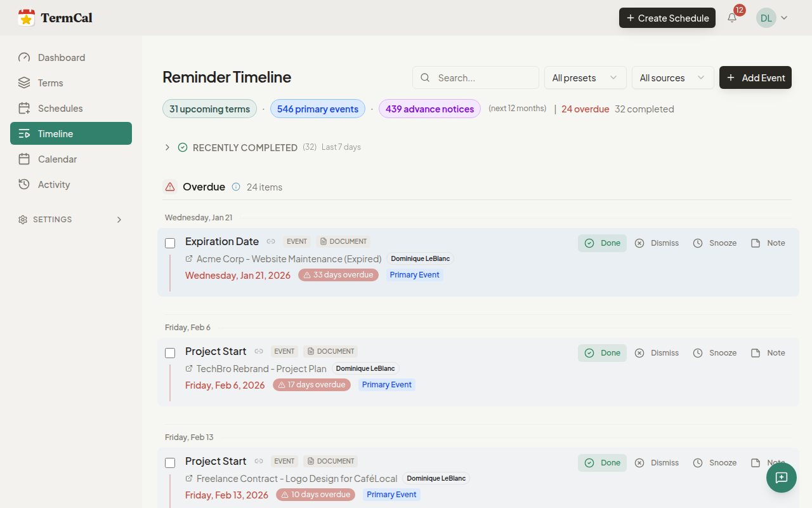The image size is (812, 508).
Task: Open the chat widget floating button
Action: click(781, 478)
